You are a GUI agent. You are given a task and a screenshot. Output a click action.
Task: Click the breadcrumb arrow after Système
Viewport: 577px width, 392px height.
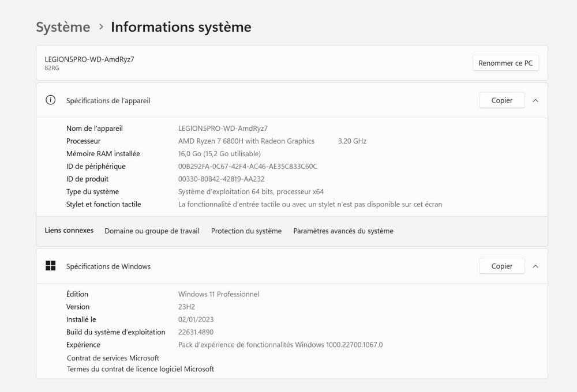coord(100,27)
